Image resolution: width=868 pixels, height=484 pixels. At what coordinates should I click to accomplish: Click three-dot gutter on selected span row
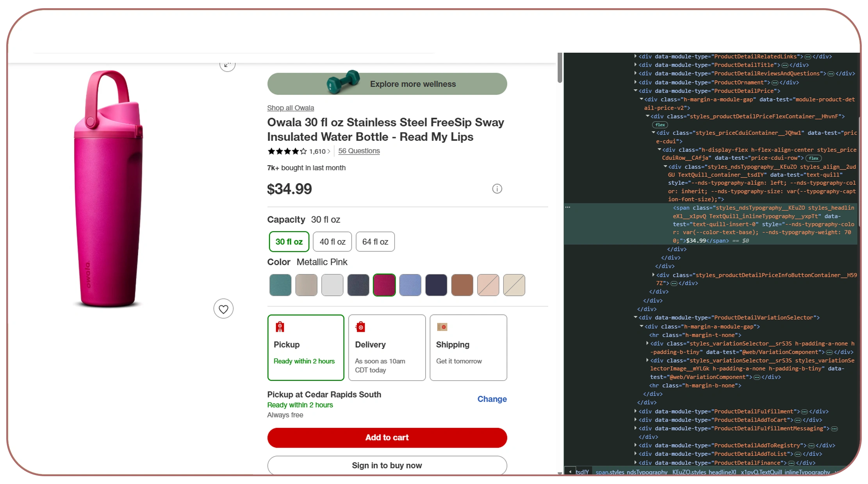coord(568,207)
